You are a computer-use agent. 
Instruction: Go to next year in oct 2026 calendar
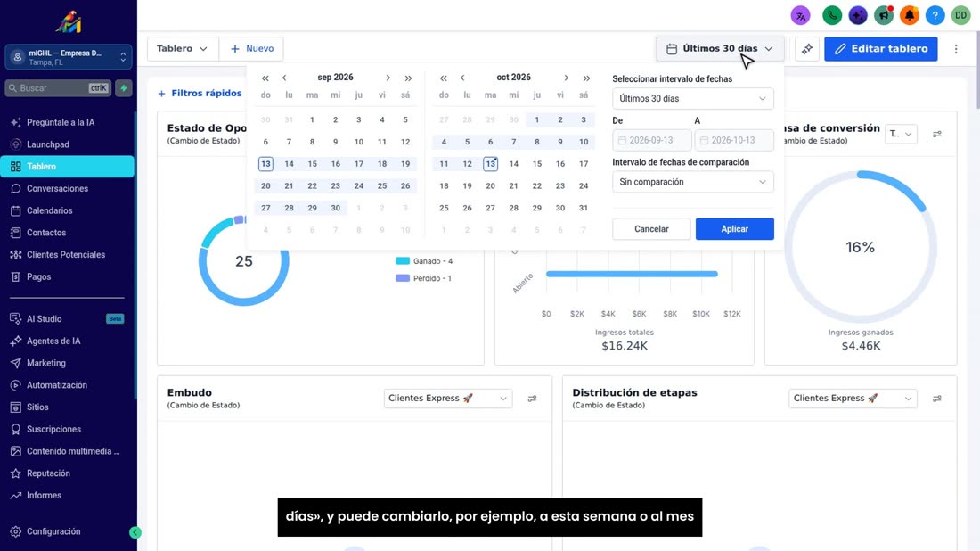point(586,78)
